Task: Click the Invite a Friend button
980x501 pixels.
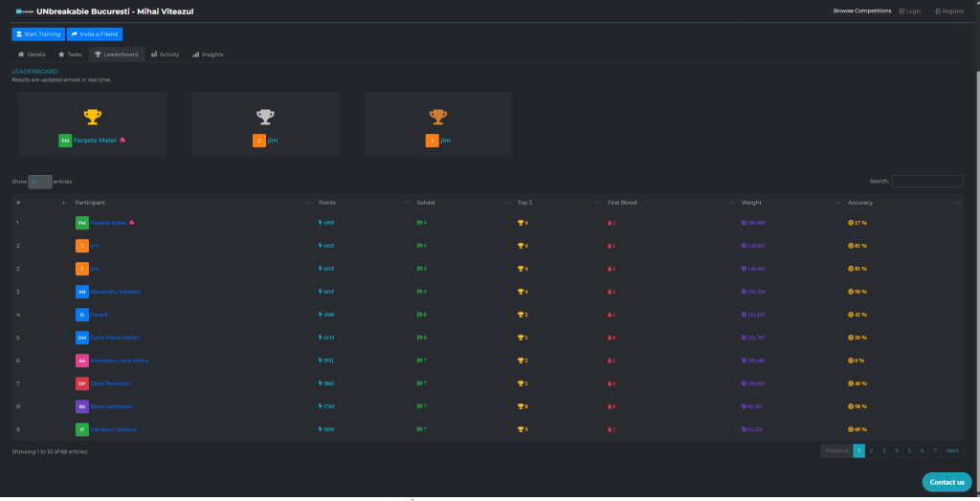Action: pos(95,34)
